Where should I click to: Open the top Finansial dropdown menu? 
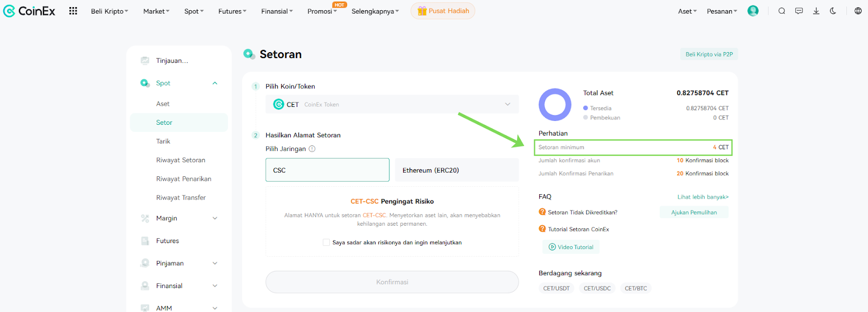point(277,11)
